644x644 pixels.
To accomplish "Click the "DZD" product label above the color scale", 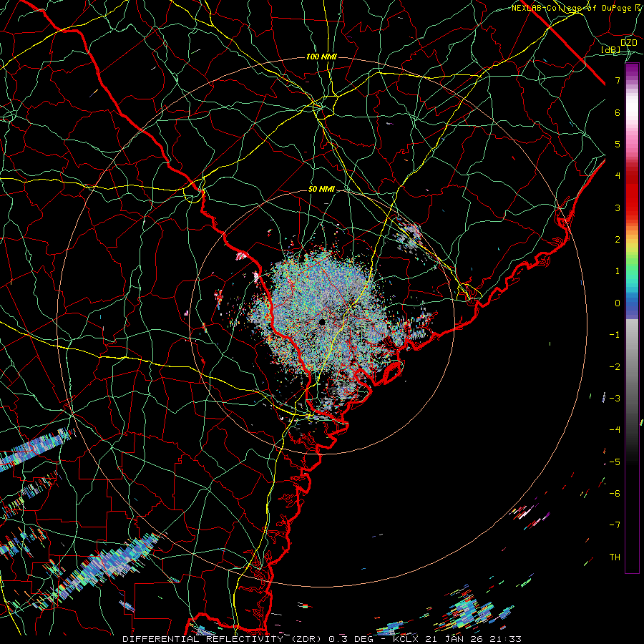I will (629, 42).
